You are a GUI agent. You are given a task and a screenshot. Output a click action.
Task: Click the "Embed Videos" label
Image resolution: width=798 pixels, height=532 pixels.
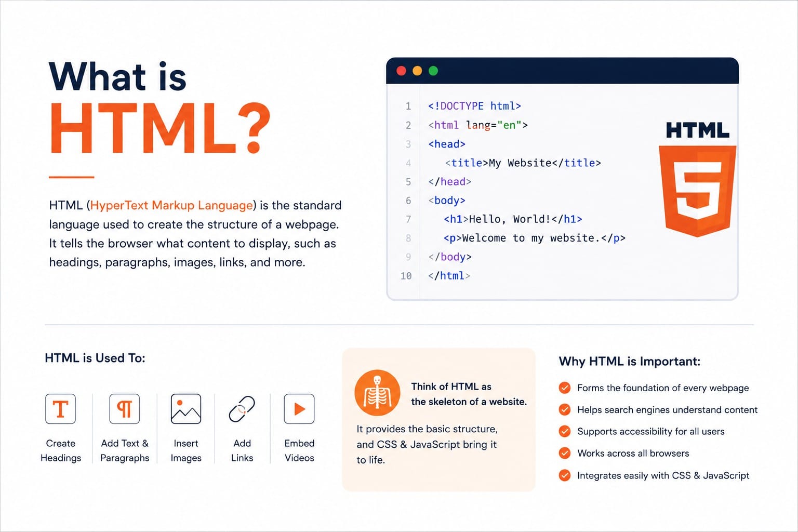299,450
